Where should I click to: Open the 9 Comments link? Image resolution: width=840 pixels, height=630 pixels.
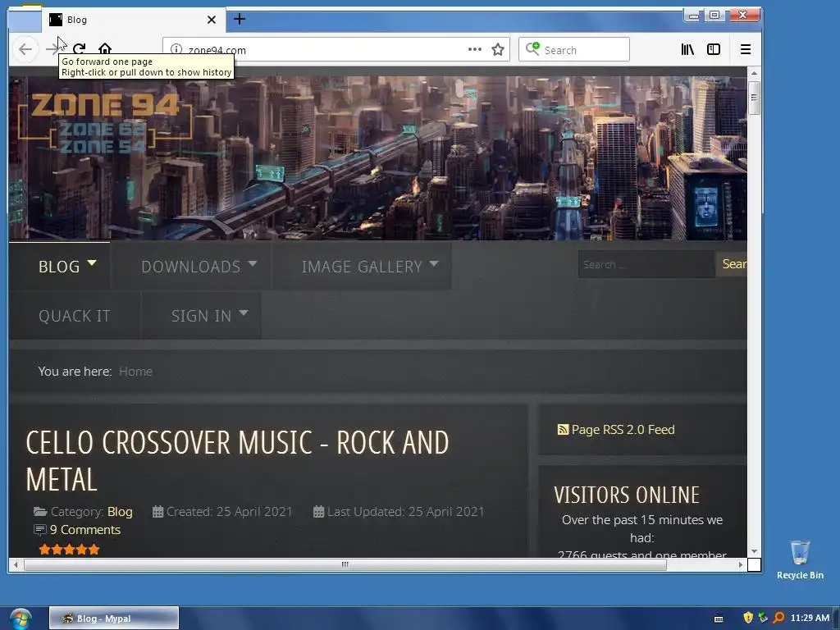(85, 530)
